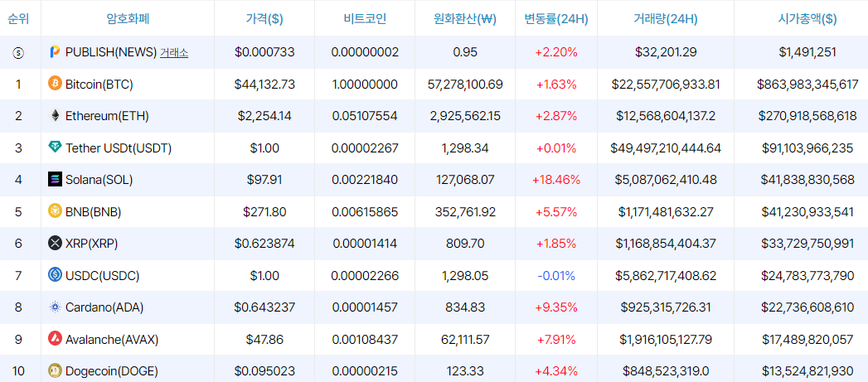868x382 pixels.
Task: Open the Dogecoin(DOGE) coin name
Action: pyautogui.click(x=112, y=371)
